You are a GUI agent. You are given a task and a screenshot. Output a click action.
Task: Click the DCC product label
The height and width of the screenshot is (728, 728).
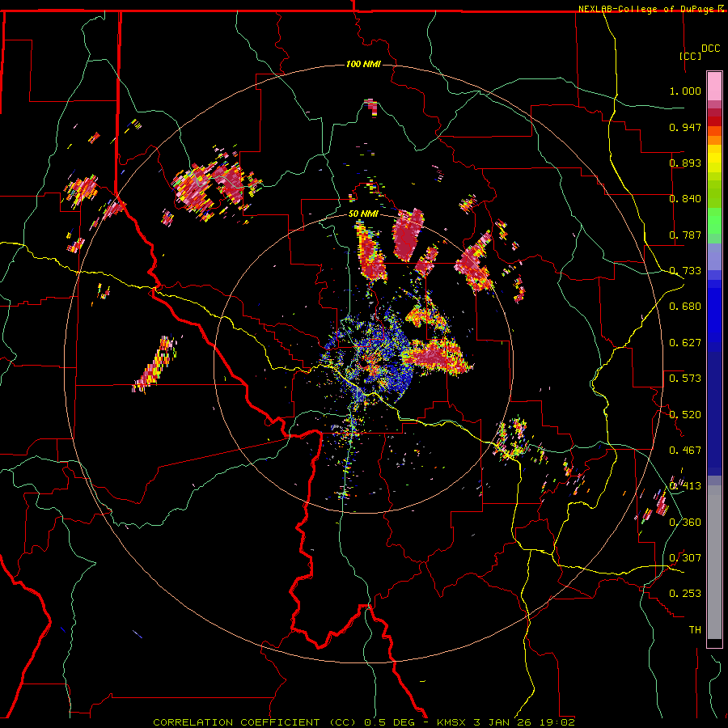[x=710, y=49]
